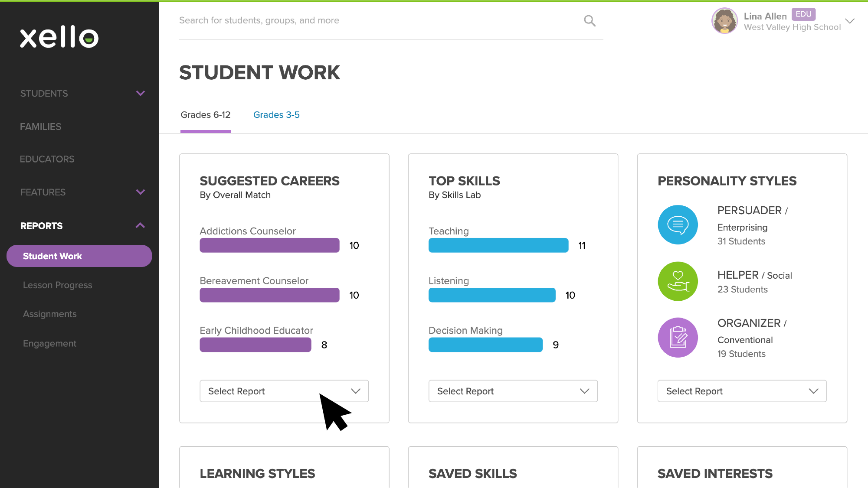Click the Helper personality icon
868x488 pixels.
(678, 281)
